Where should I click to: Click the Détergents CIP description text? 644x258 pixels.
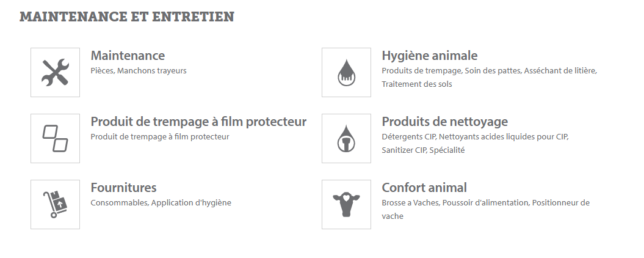408,137
